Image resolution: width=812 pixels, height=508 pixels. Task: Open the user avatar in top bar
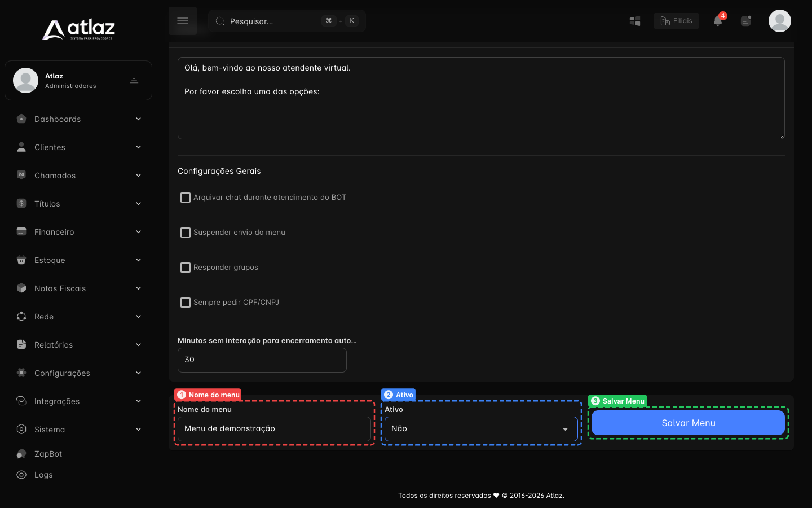coord(780,21)
